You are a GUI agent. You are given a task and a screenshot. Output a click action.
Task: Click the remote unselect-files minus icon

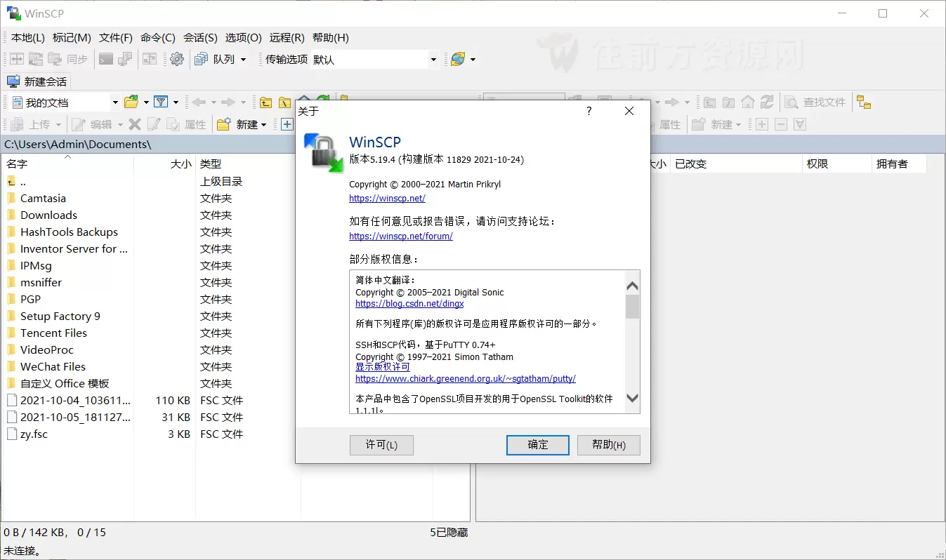coord(780,124)
